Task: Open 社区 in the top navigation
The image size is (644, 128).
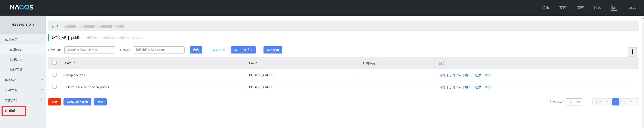Action: click(x=597, y=8)
